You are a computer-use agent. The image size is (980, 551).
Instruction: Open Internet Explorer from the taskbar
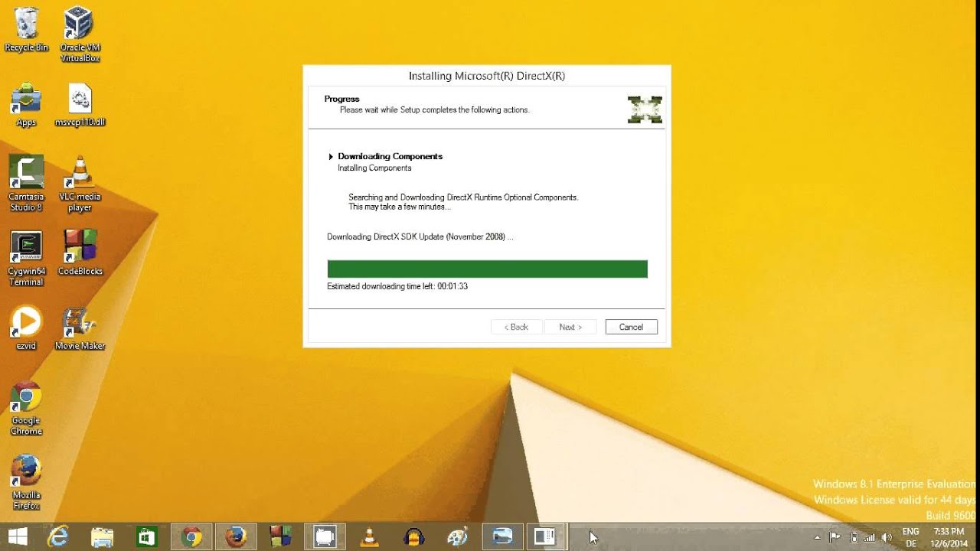pyautogui.click(x=58, y=537)
